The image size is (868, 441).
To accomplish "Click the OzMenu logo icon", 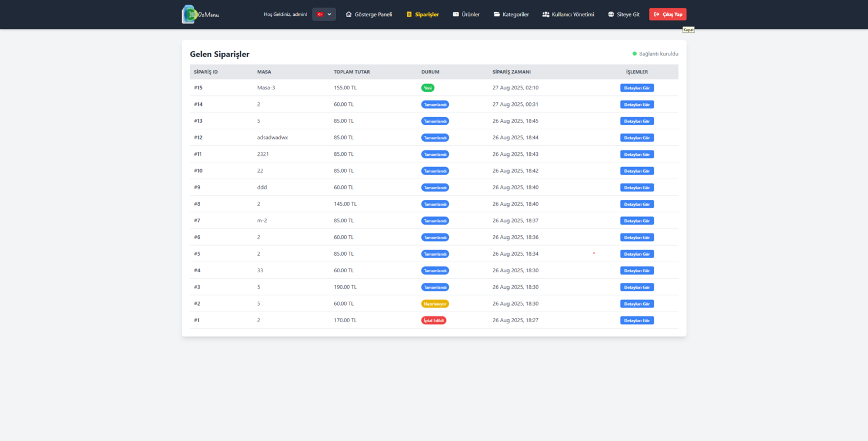I will (x=188, y=14).
